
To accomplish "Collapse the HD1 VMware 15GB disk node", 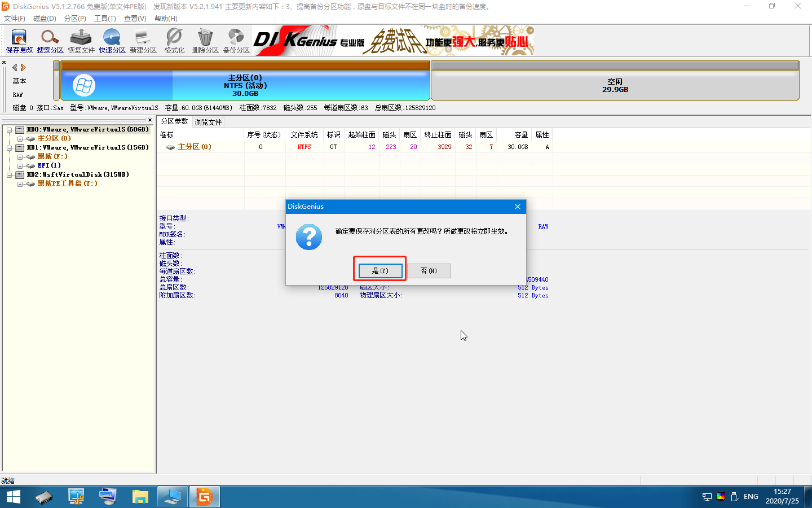I will pyautogui.click(x=10, y=148).
